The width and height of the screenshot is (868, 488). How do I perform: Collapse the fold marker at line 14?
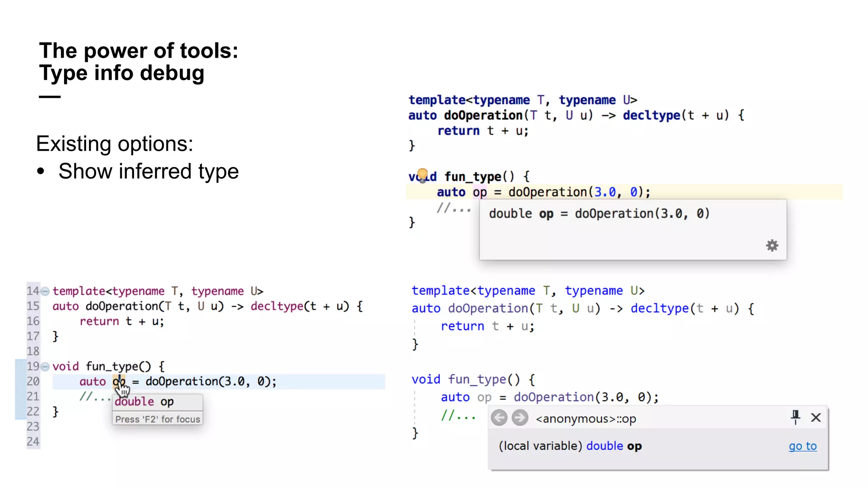[x=45, y=291]
